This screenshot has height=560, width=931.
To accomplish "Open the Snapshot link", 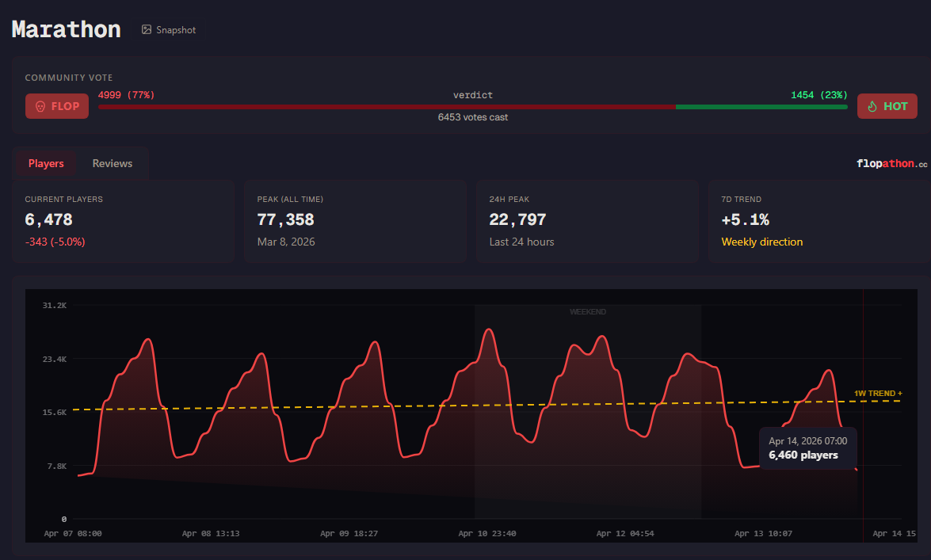I will (169, 29).
